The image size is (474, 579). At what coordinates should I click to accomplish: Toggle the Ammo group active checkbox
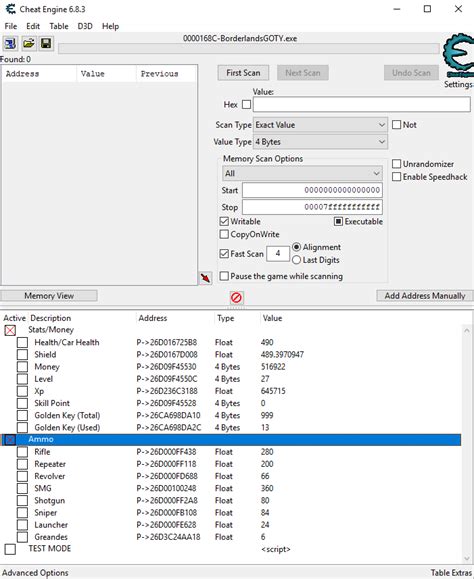[10, 439]
